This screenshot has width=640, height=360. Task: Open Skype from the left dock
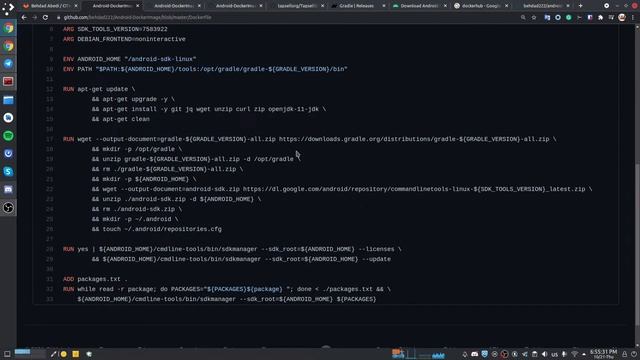pos(8,171)
